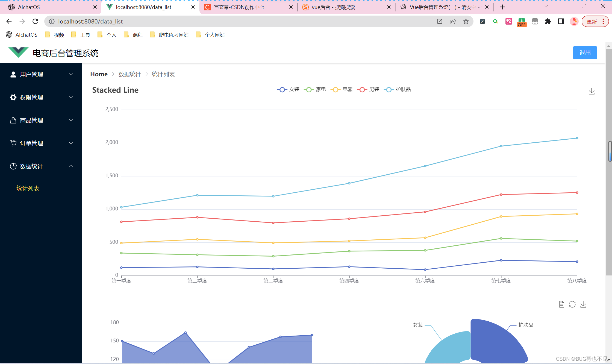Viewport: 612px width, 364px height.
Task: Open the AIchatOS bookmark
Action: tap(22, 35)
